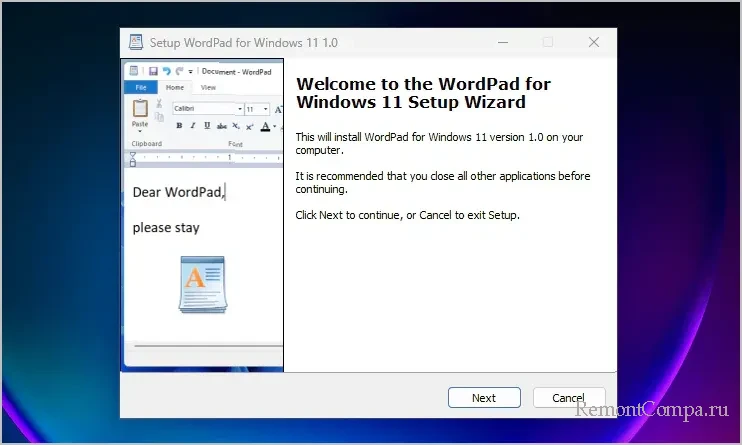Switch to the View ribbon tab

tap(208, 88)
